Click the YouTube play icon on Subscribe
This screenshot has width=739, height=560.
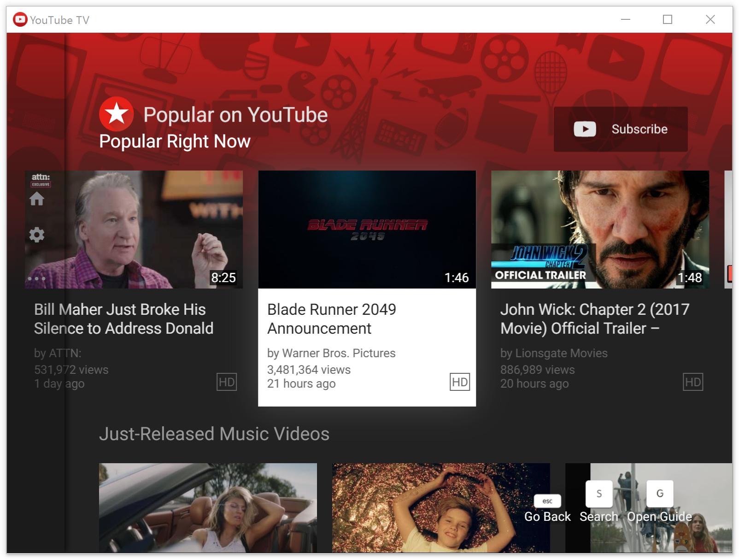tap(585, 129)
